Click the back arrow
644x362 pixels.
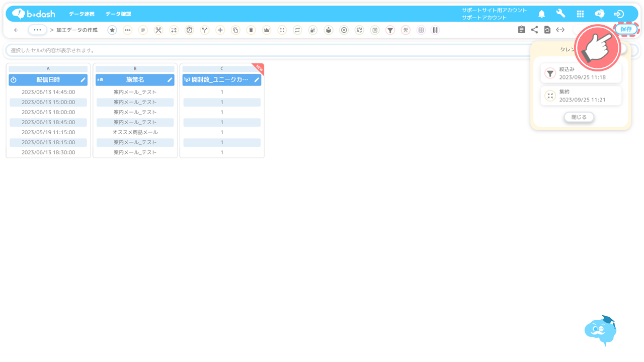tap(16, 30)
